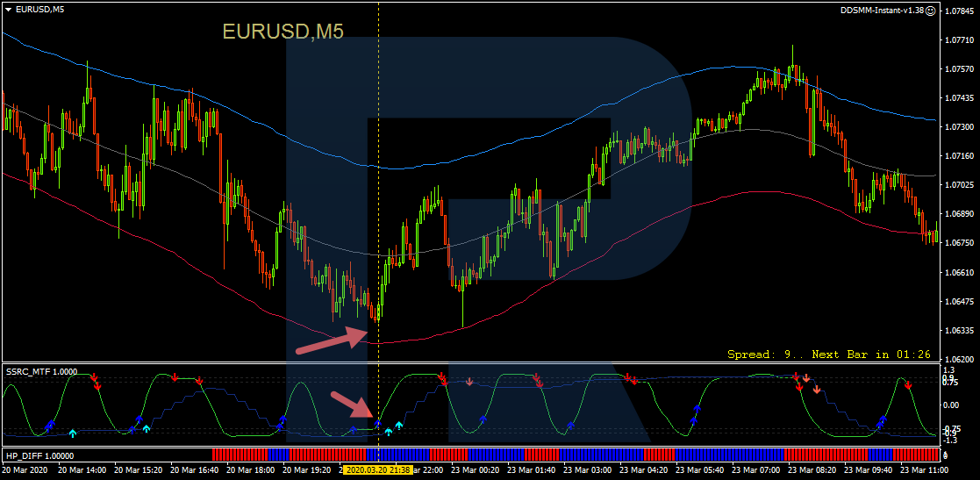Click the 1.07300 price scale label
Image resolution: width=980 pixels, height=480 pixels.
pos(960,127)
